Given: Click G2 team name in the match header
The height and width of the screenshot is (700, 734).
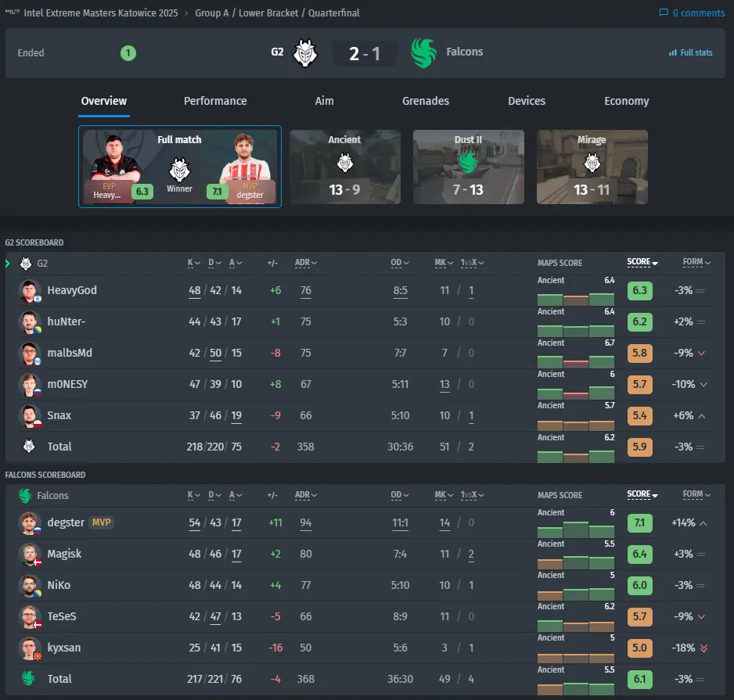Looking at the screenshot, I should coord(277,52).
